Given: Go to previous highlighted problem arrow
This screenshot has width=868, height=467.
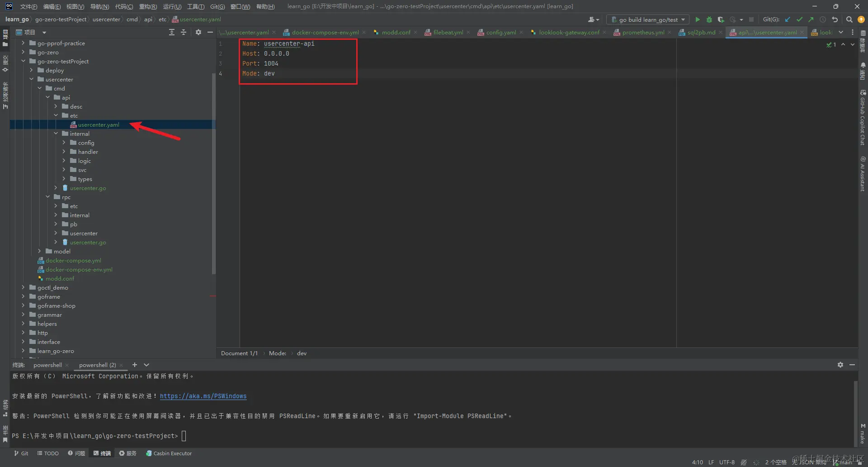Looking at the screenshot, I should [843, 44].
